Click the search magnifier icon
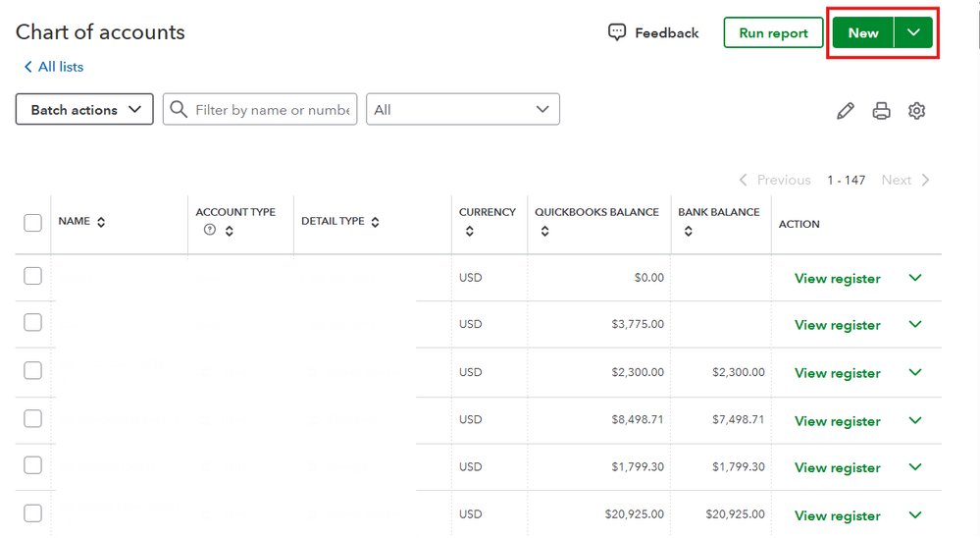 (179, 110)
